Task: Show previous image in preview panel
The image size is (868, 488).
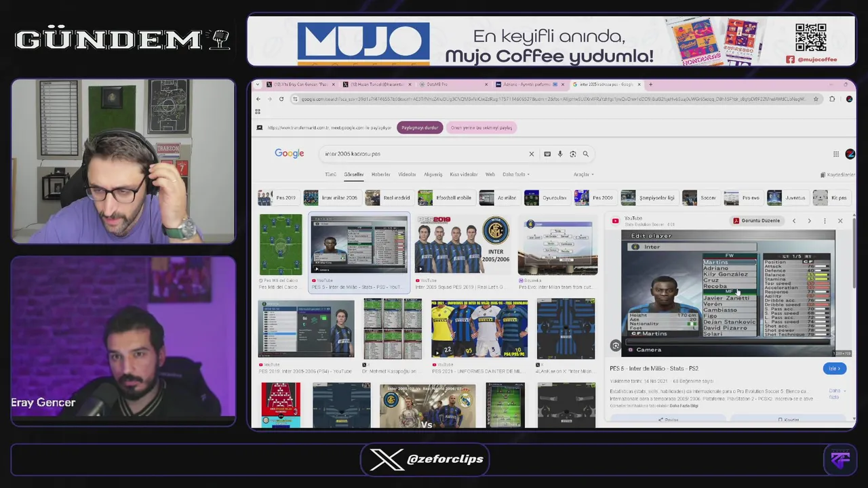Action: click(x=794, y=221)
